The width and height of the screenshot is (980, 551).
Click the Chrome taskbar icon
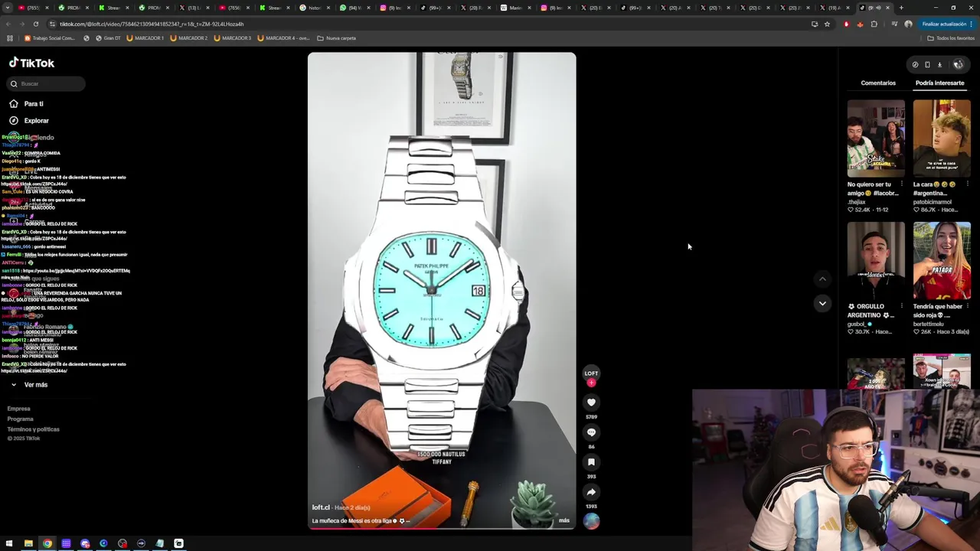(x=47, y=543)
